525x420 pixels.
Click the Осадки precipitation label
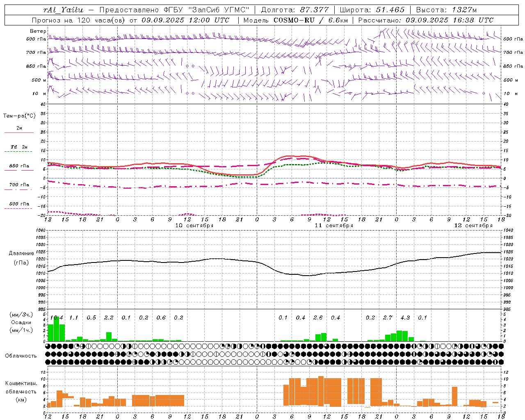(21, 322)
